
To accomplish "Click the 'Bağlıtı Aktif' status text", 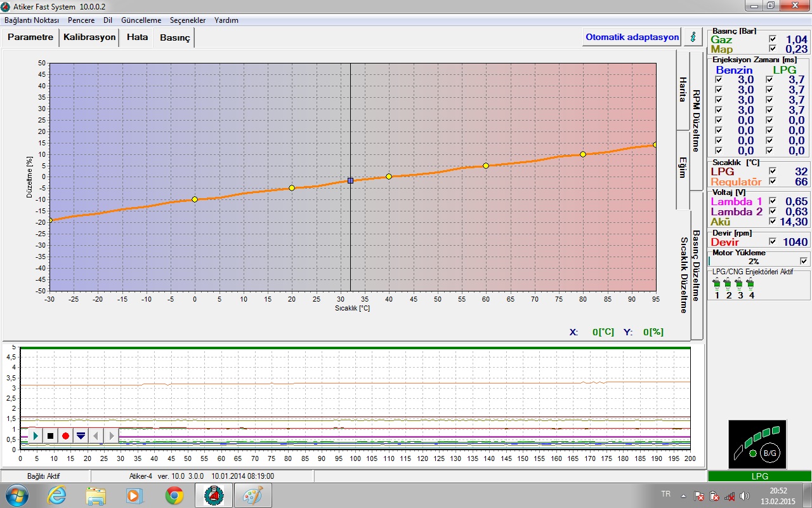I will click(x=44, y=476).
